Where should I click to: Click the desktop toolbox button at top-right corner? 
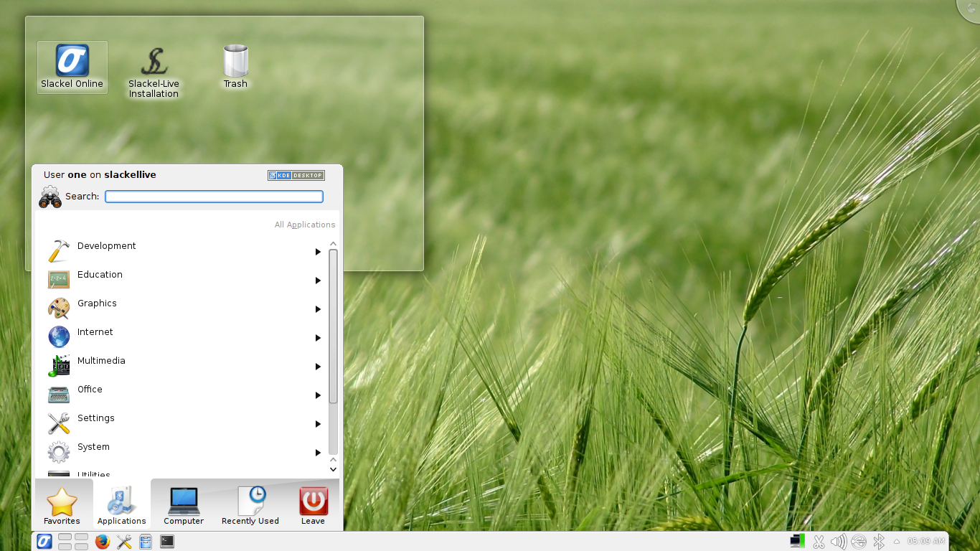tap(971, 8)
